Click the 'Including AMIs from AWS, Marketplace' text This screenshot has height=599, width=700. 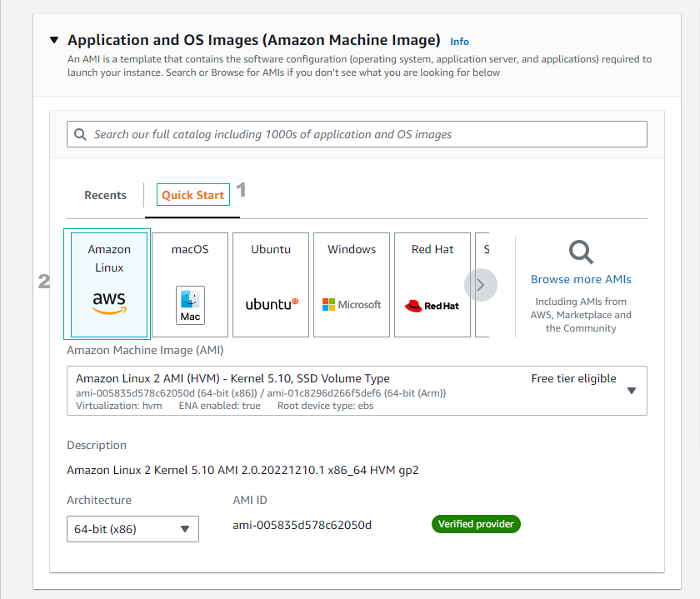coord(581,315)
